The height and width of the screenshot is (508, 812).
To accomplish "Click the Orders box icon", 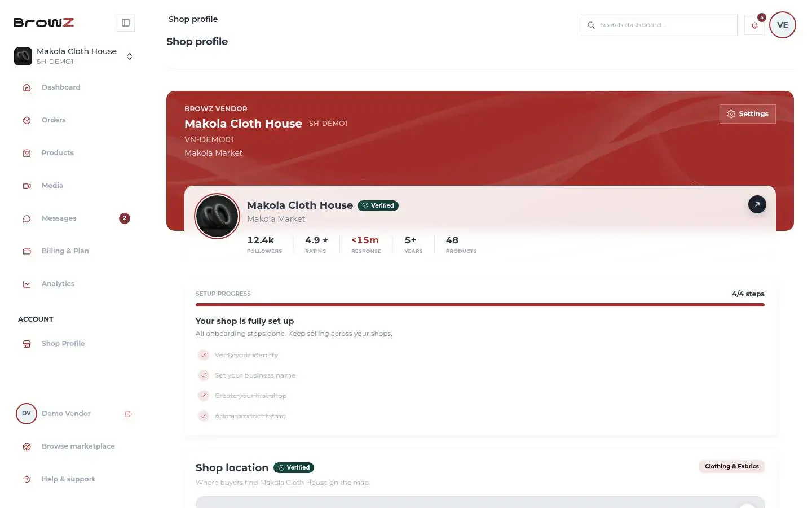I will 27,120.
